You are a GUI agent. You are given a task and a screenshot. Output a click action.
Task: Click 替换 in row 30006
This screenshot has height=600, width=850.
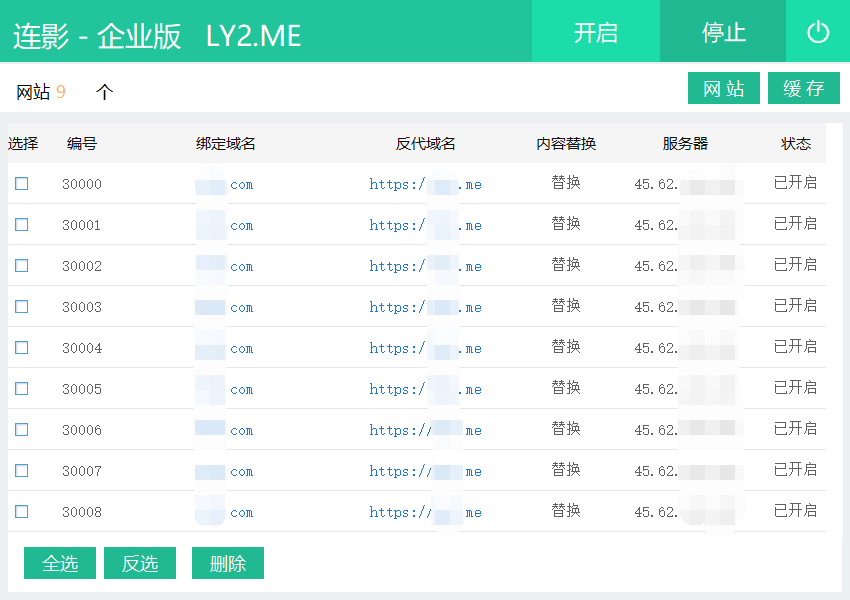[566, 429]
